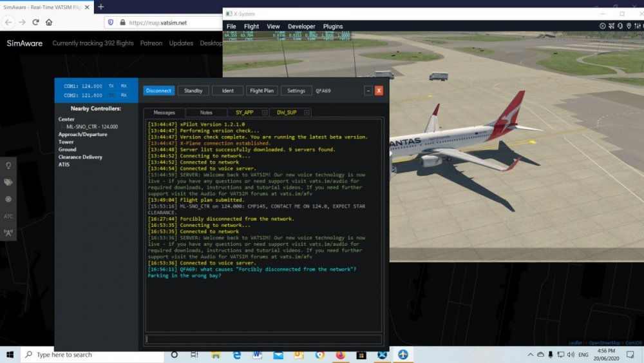Reload the SimAware page
The image size is (644, 363).
click(x=35, y=22)
